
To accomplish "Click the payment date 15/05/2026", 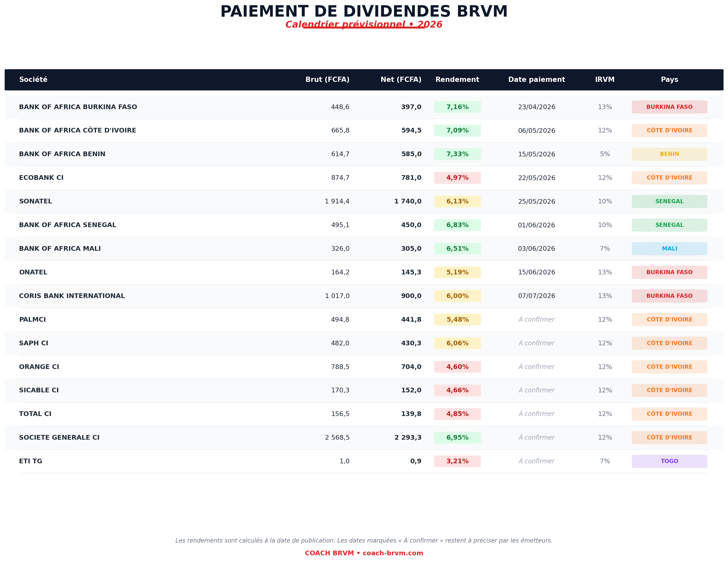I will click(537, 154).
